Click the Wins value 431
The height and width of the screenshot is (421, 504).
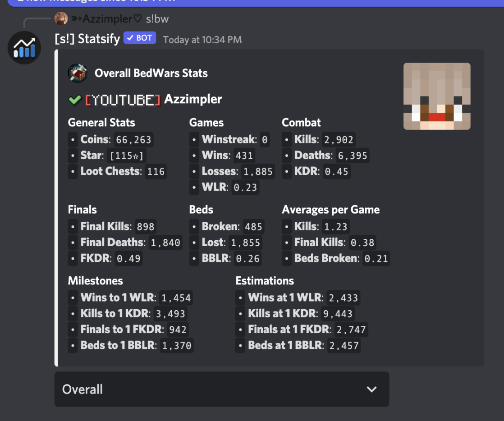(244, 156)
